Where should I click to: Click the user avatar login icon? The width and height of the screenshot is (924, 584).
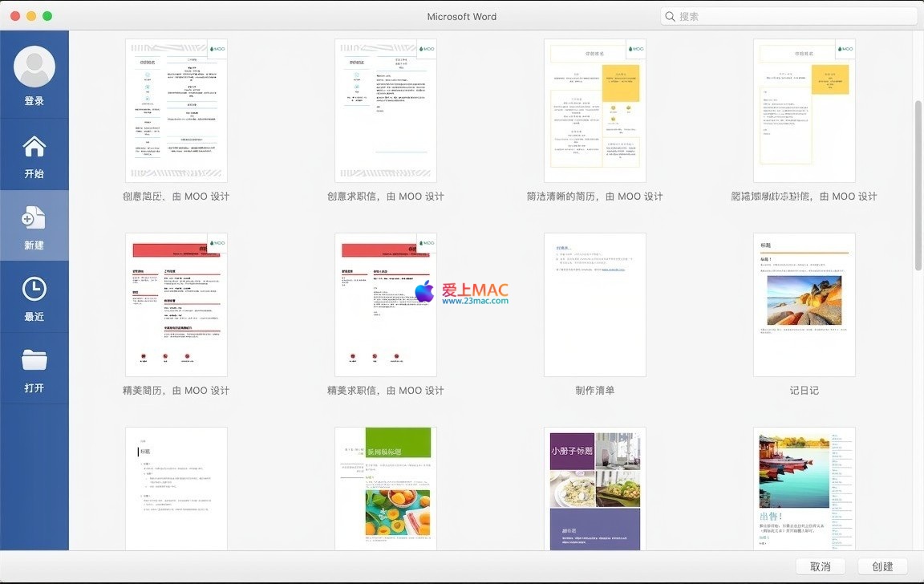tap(34, 67)
